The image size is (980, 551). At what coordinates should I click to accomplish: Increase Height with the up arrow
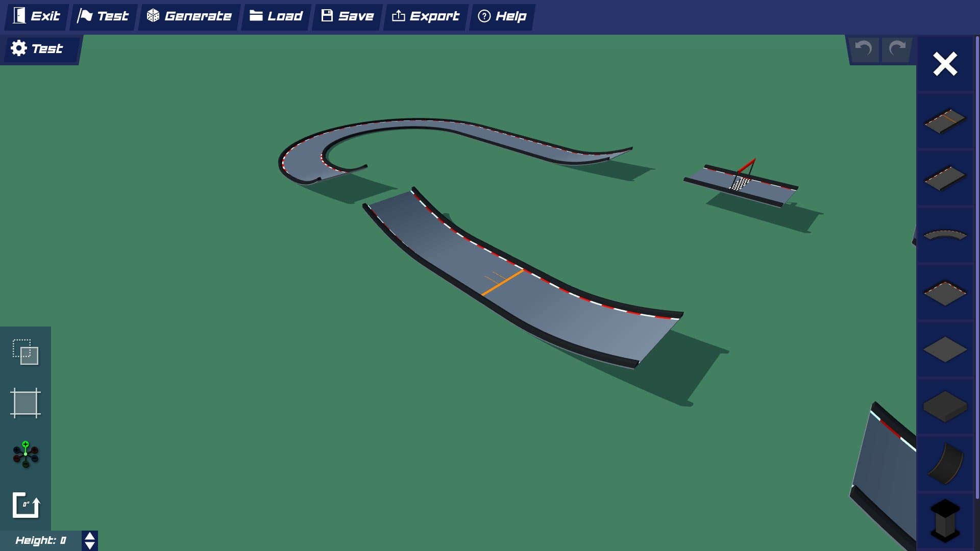point(90,536)
